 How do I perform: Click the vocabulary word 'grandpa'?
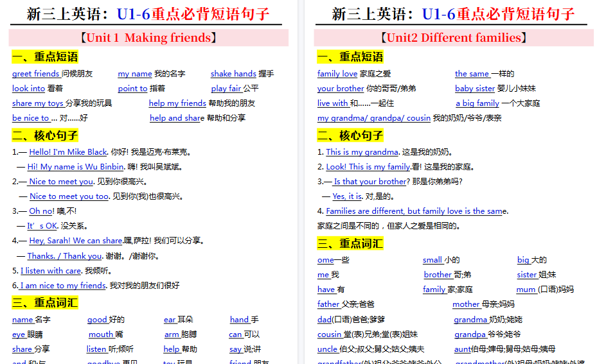point(470,334)
